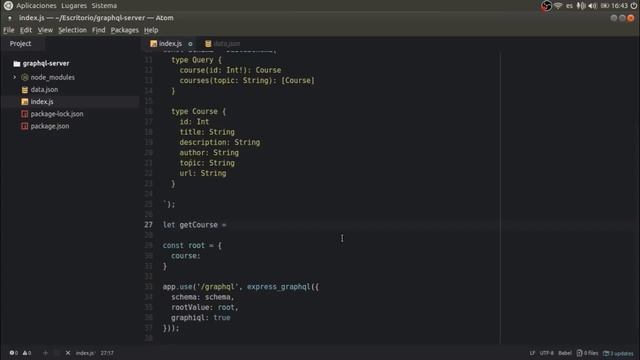
Task: Collapse the graphql-server project root folder
Action: (46, 63)
